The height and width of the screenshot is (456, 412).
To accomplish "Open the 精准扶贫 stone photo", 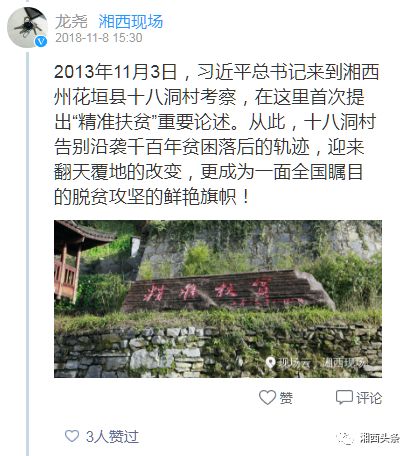I will click(x=218, y=299).
